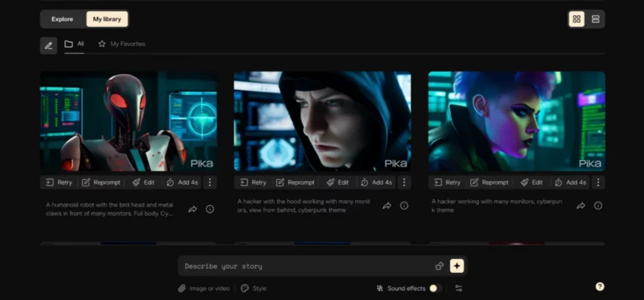This screenshot has height=300, width=644.
Task: Share the hooded hacker video
Action: (387, 206)
